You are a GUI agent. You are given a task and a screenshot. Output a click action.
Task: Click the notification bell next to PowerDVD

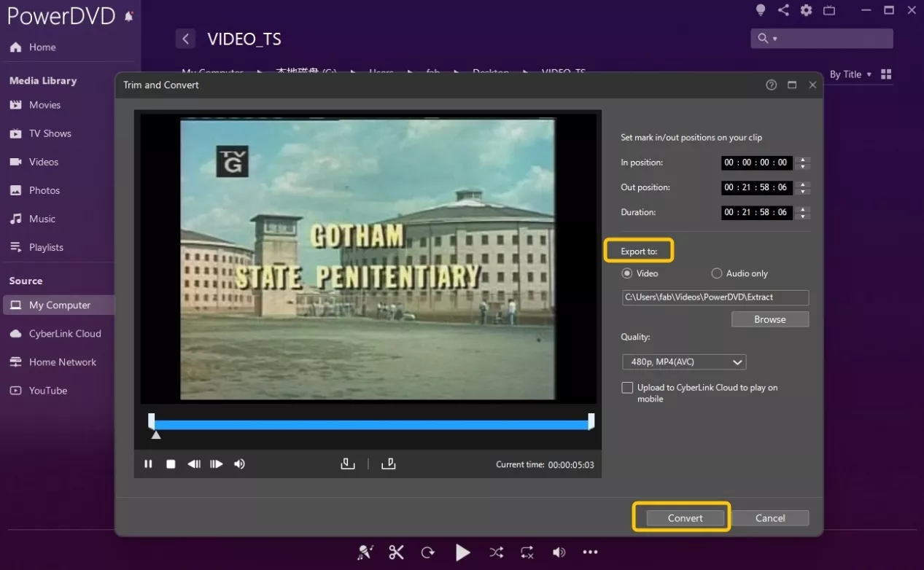pos(129,16)
